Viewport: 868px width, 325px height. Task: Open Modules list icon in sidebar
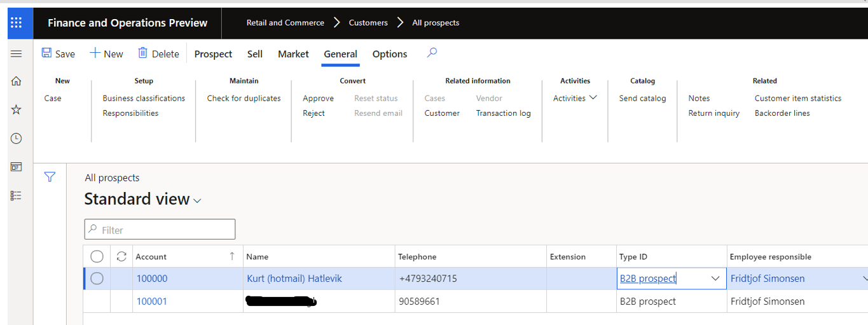coord(17,196)
